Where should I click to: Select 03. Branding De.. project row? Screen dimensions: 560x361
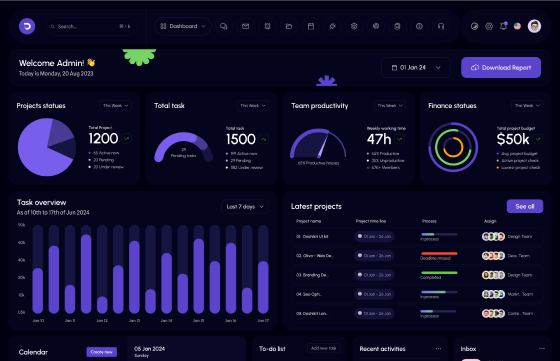(417, 275)
